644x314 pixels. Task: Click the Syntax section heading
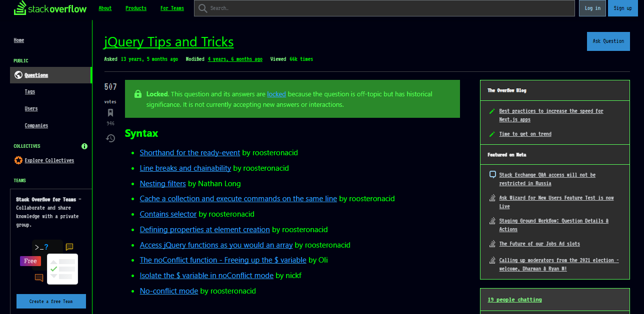coord(141,133)
